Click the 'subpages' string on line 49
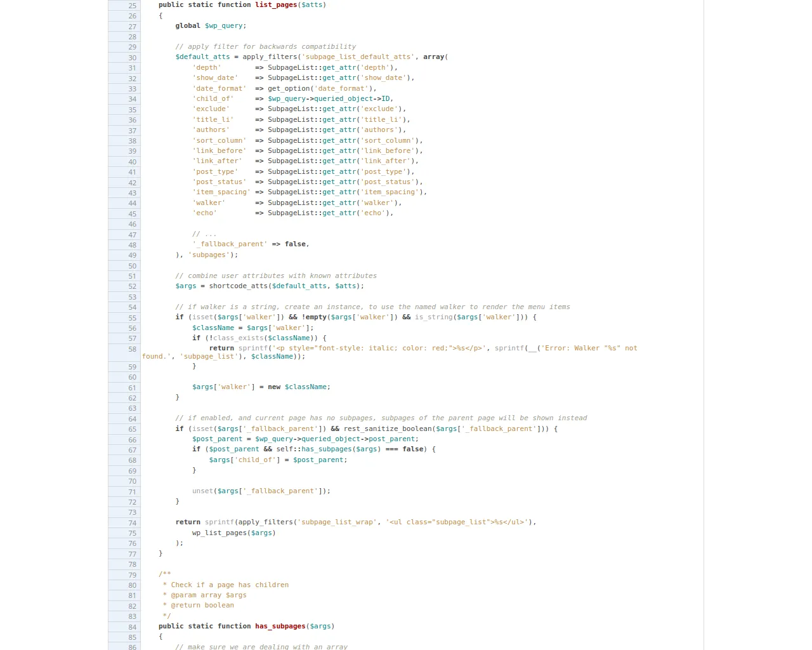 pos(209,255)
